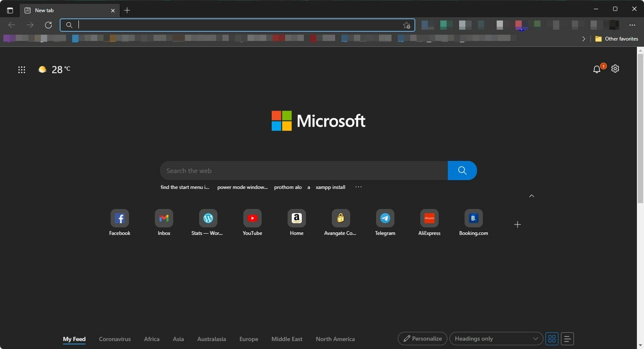Viewport: 644px width, 349px height.
Task: Open the Amazon Home quick link
Action: 297,223
